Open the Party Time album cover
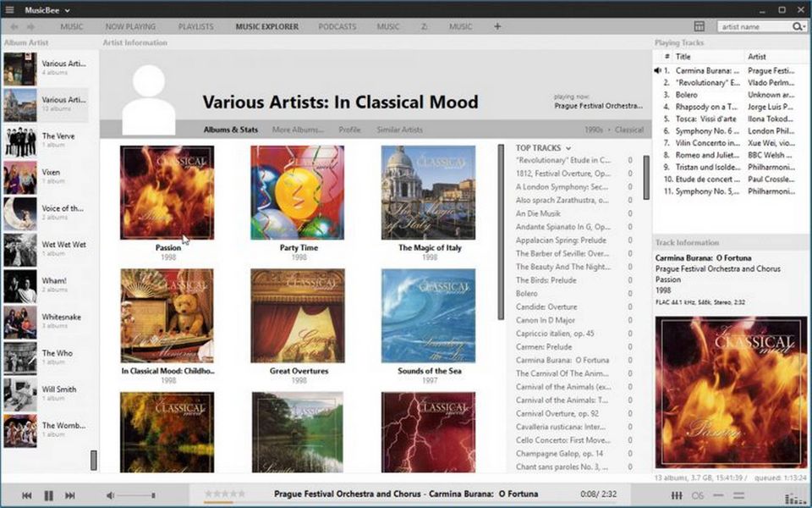This screenshot has width=812, height=508. point(298,193)
